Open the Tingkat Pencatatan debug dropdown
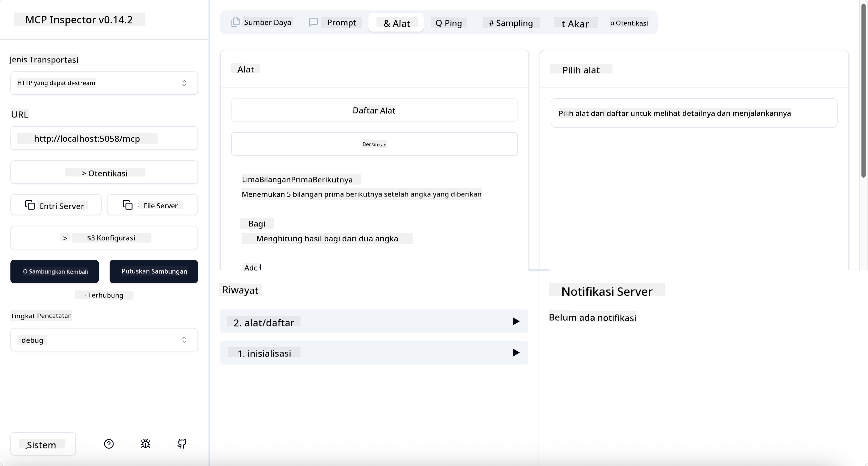Viewport: 868px width, 466px height. 104,340
